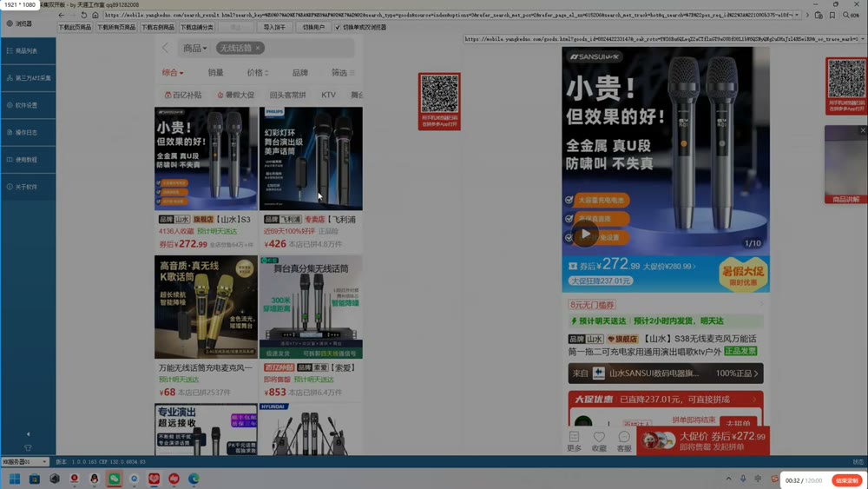868x489 pixels.
Task: Open the WeChat taskbar icon
Action: (x=114, y=479)
